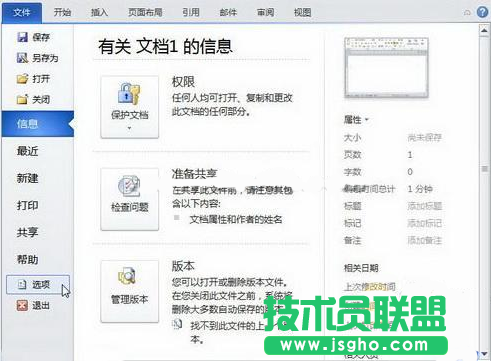The height and width of the screenshot is (361, 491).
Task: Click the Size value '尚未保存'
Action: point(424,137)
